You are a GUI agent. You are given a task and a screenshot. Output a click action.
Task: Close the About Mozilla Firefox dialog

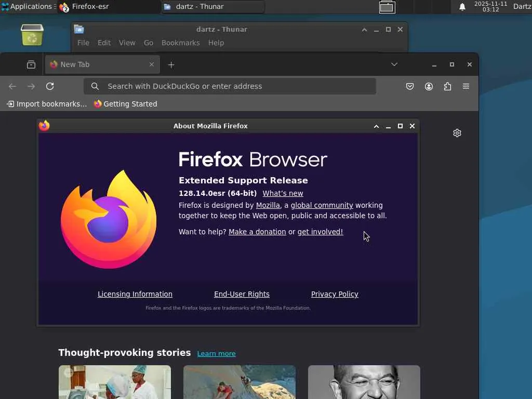(412, 126)
